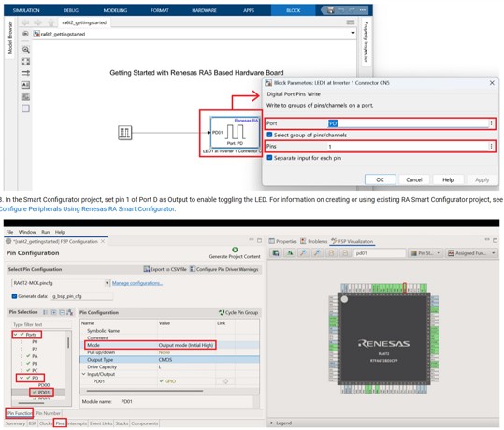Select the Digital Port Pins Write block
Image resolution: width=504 pixels, height=430 pixels.
[x=235, y=132]
